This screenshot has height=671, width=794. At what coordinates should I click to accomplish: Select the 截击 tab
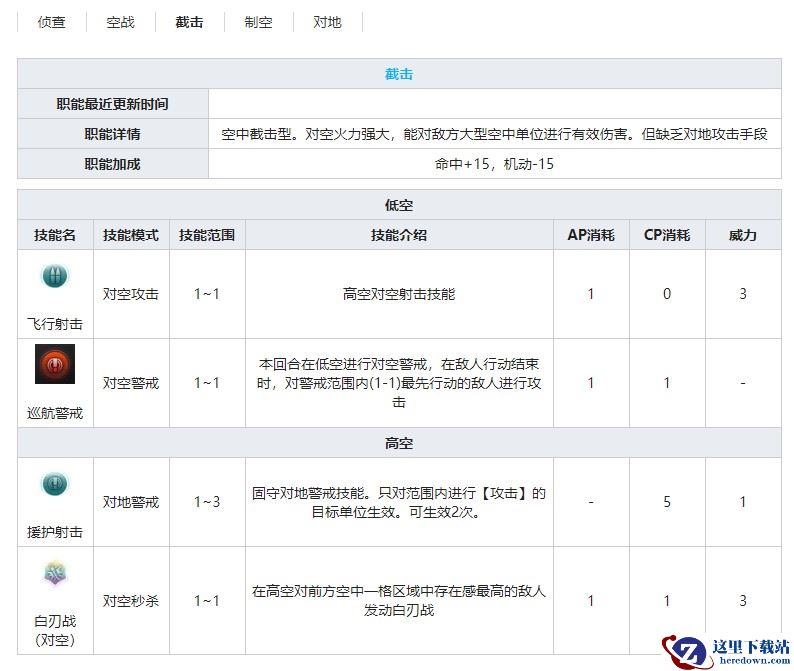(189, 22)
